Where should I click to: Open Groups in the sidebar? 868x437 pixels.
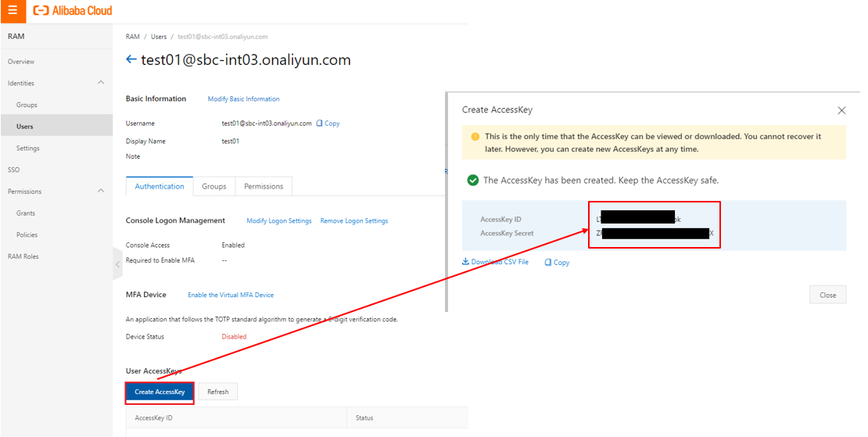coord(27,105)
